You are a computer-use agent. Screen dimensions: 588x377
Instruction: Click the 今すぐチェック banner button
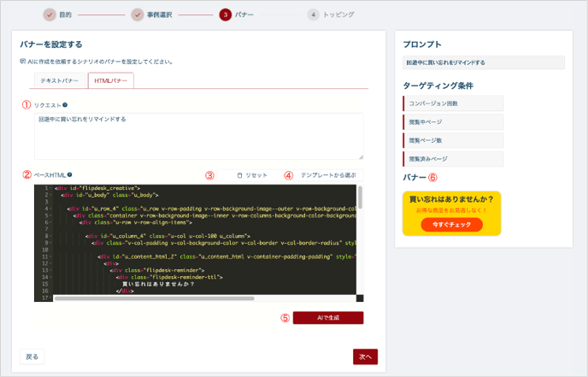click(452, 224)
